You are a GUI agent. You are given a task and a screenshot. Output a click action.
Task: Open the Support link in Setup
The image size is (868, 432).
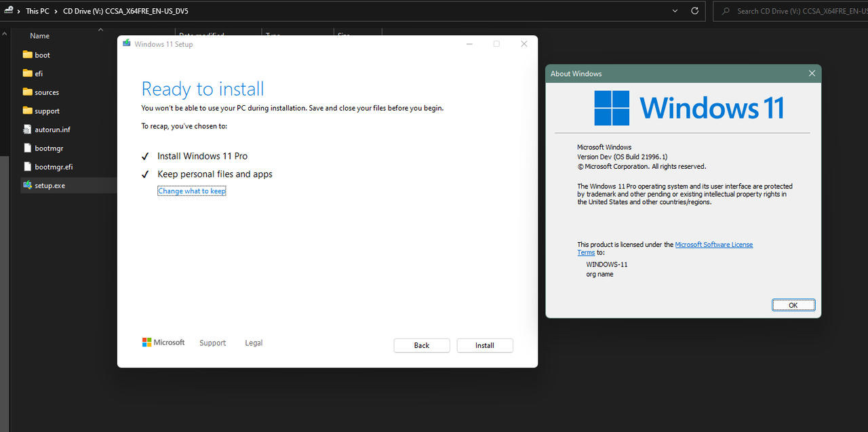click(213, 343)
